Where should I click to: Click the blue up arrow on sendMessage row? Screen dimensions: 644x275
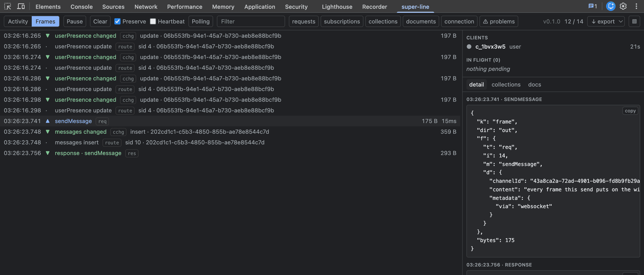click(x=48, y=121)
